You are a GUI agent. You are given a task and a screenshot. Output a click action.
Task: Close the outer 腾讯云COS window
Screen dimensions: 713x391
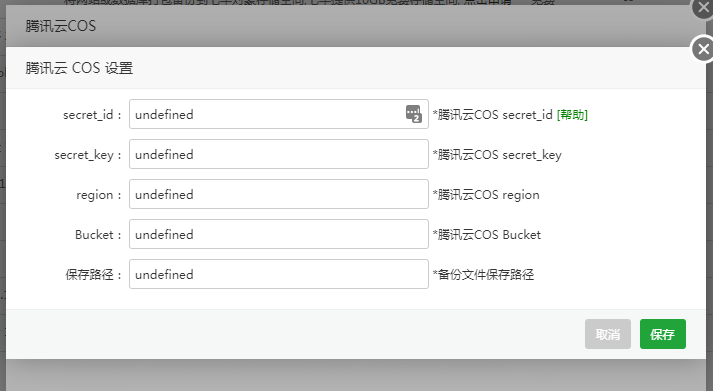click(703, 7)
